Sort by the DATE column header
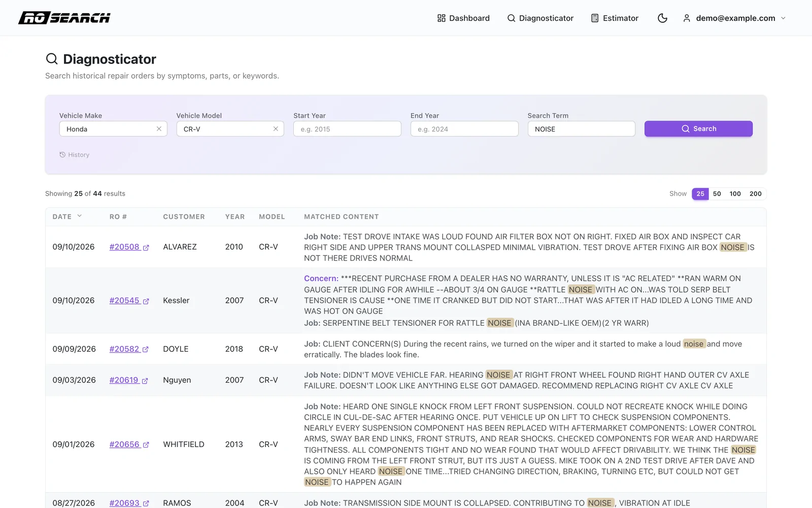Image resolution: width=812 pixels, height=508 pixels. point(67,216)
